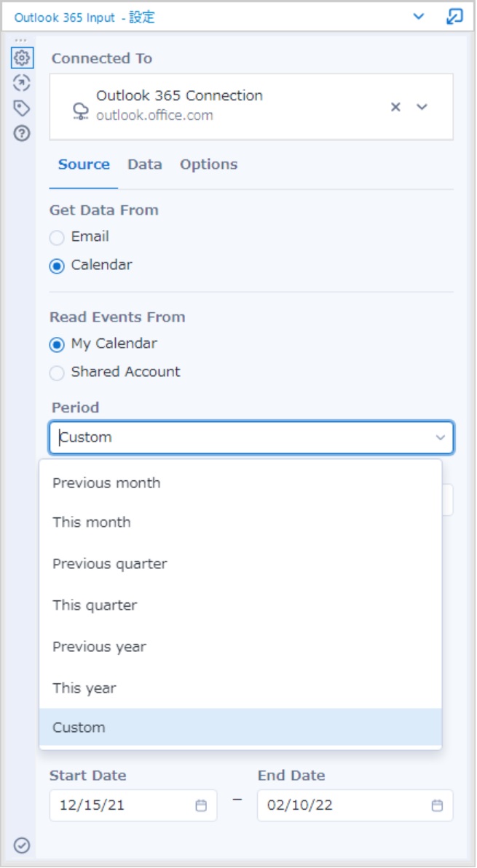Expand the Outlook 365 Connection dropdown chevron
The height and width of the screenshot is (868, 477).
coord(422,107)
